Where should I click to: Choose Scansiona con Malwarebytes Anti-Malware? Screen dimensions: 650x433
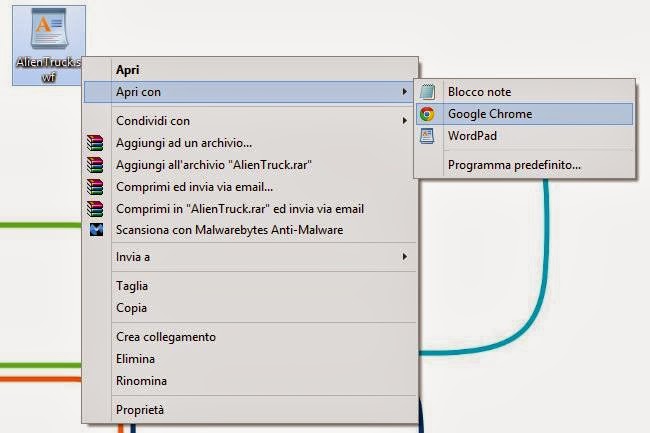coord(250,230)
